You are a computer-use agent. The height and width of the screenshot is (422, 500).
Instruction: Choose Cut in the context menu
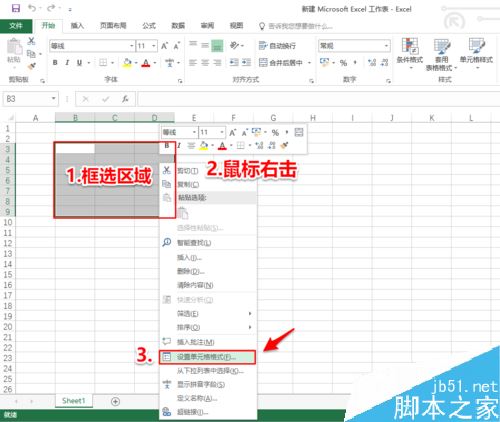coord(208,171)
